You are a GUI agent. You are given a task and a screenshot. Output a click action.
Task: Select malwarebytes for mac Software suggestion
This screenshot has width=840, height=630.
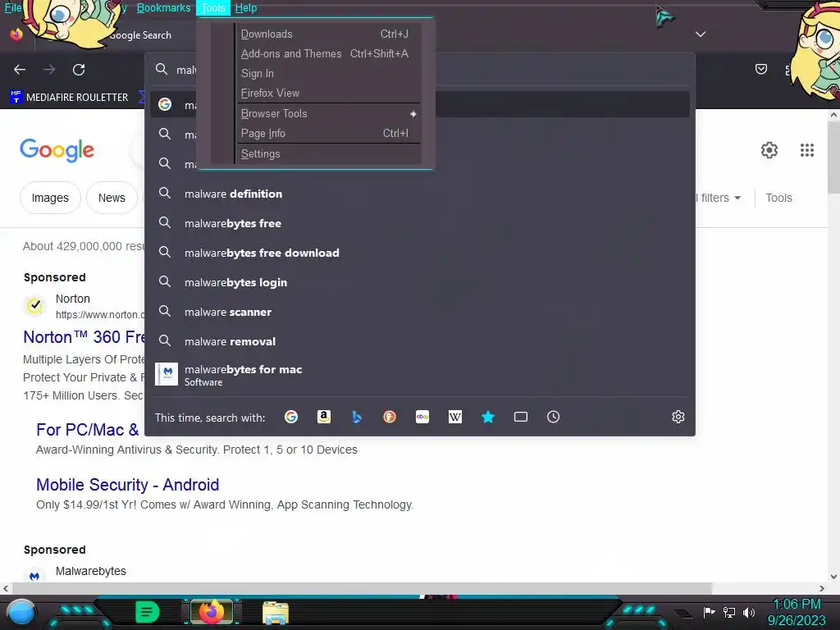pyautogui.click(x=419, y=374)
